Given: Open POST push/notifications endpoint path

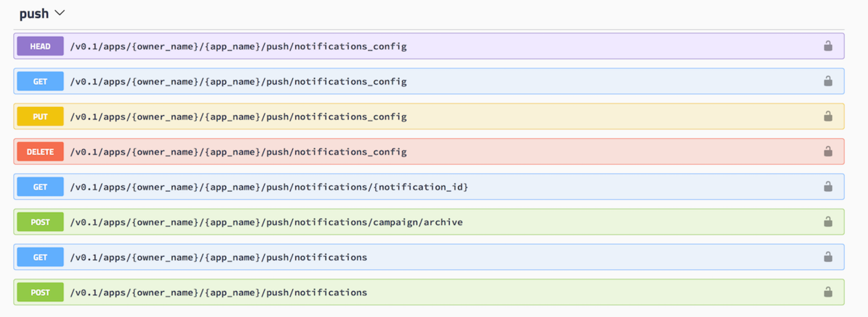Looking at the screenshot, I should click(x=218, y=292).
